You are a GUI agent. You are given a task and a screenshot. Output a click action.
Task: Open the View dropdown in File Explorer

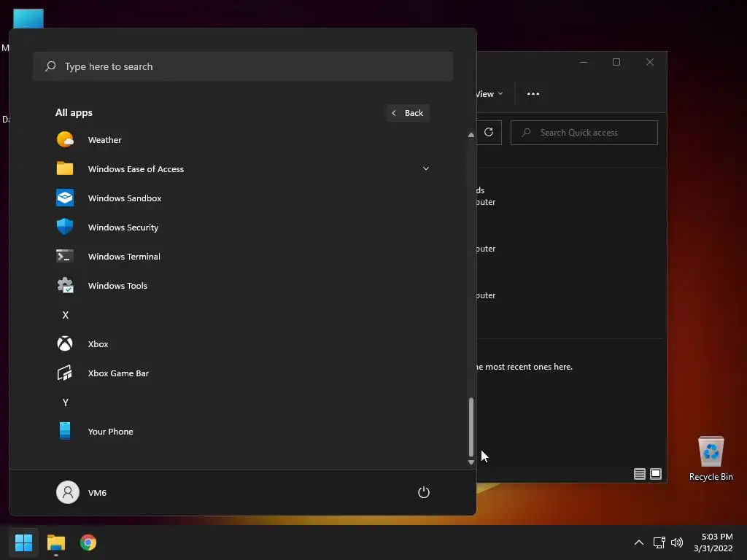point(489,94)
